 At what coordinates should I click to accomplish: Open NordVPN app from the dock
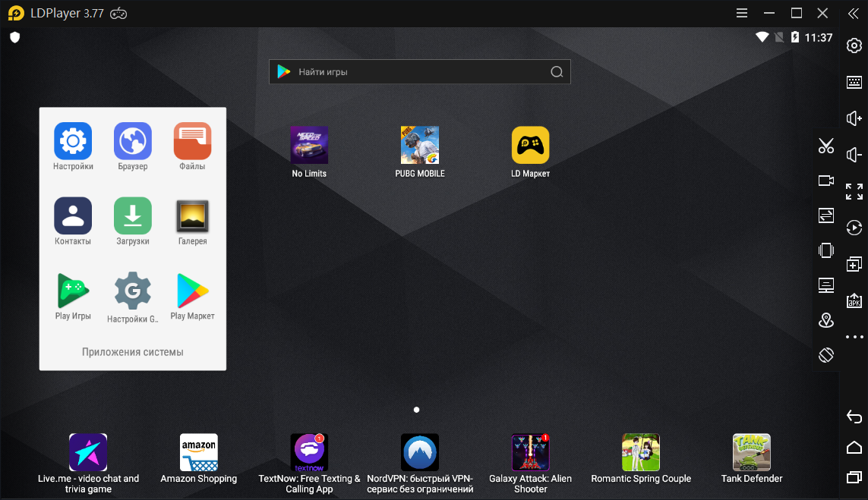[x=420, y=464]
